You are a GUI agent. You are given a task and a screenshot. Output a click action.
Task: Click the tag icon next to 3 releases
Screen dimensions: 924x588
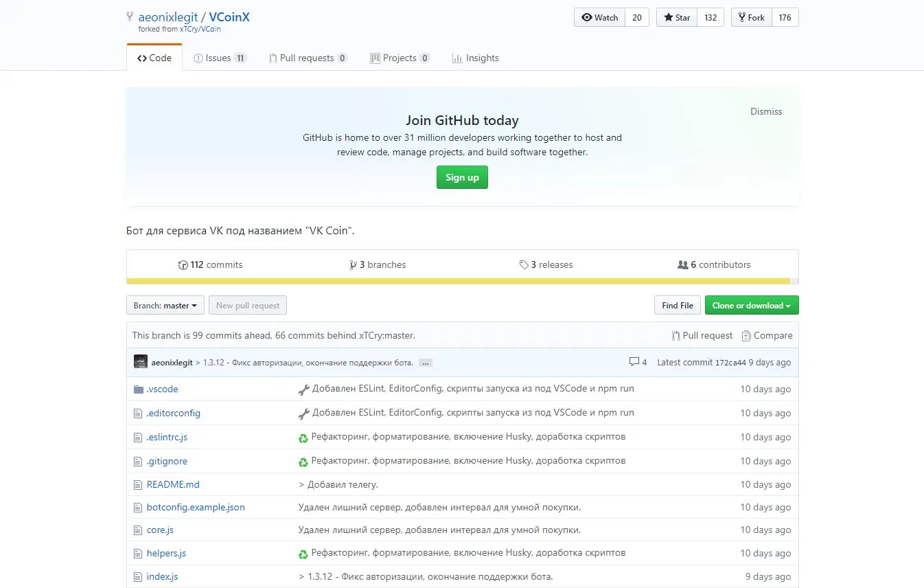(x=524, y=265)
